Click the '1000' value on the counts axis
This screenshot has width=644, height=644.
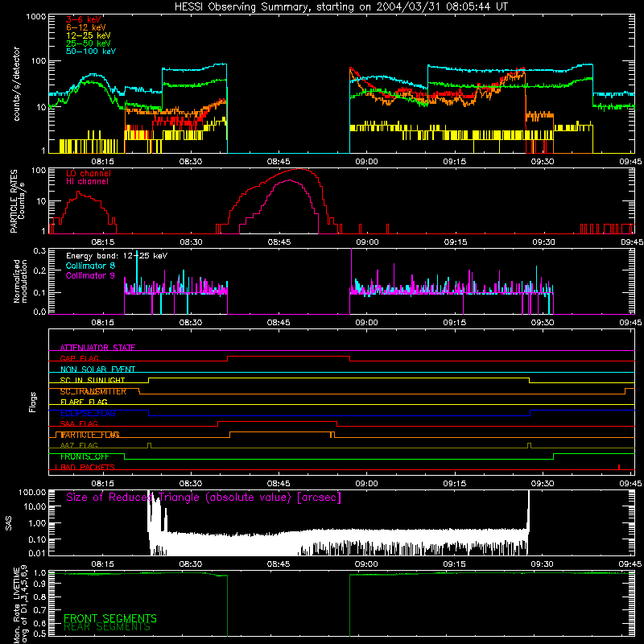36,17
